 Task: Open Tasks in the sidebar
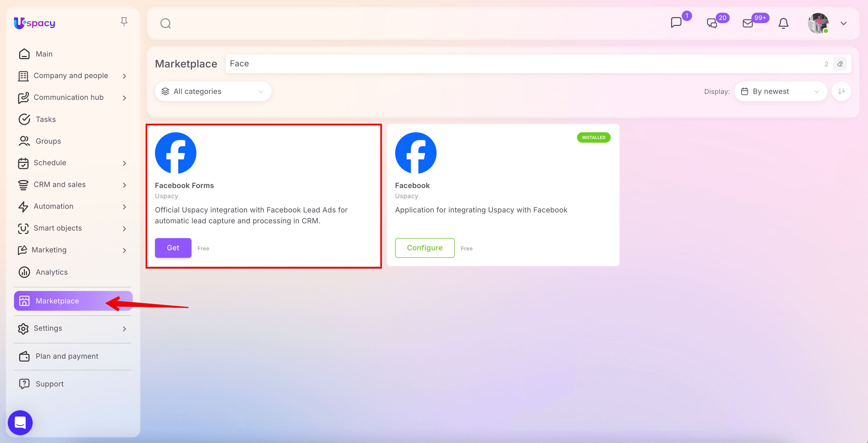(73, 119)
